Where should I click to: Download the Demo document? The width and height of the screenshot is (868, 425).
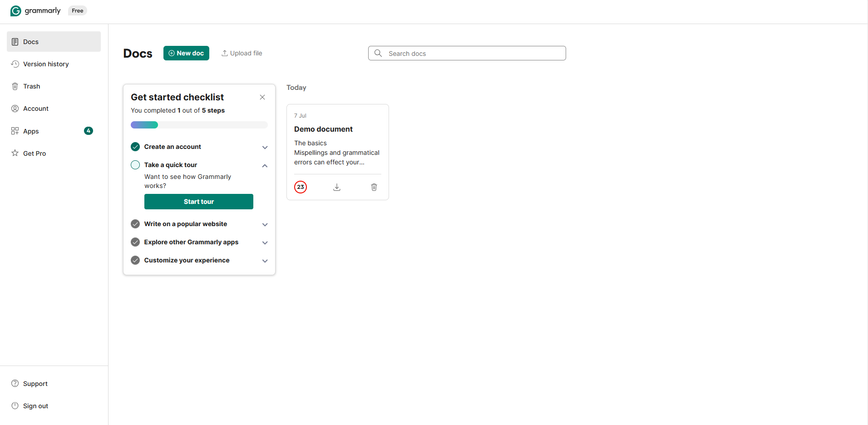coord(337,187)
